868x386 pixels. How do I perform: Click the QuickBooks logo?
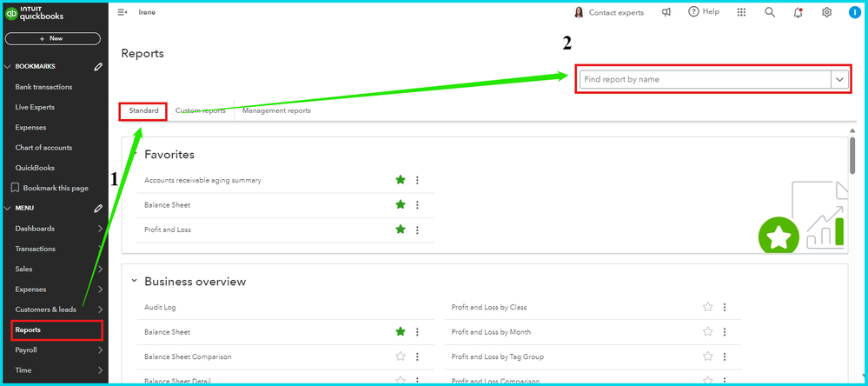pos(34,13)
